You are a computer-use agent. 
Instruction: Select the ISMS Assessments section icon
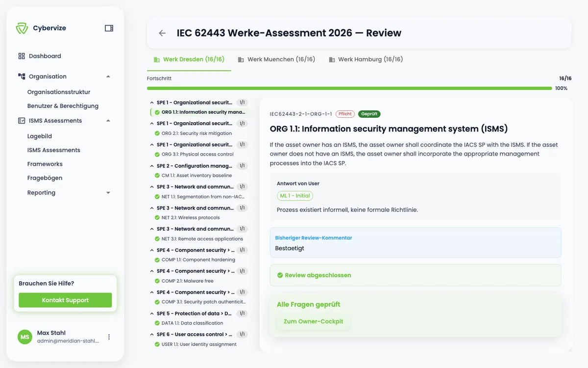point(21,120)
